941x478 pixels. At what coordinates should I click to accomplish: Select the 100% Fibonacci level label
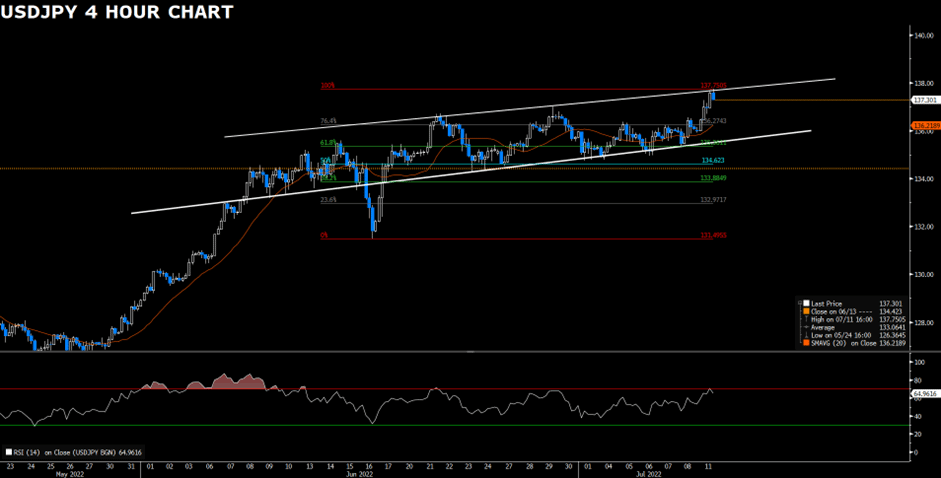[x=326, y=86]
